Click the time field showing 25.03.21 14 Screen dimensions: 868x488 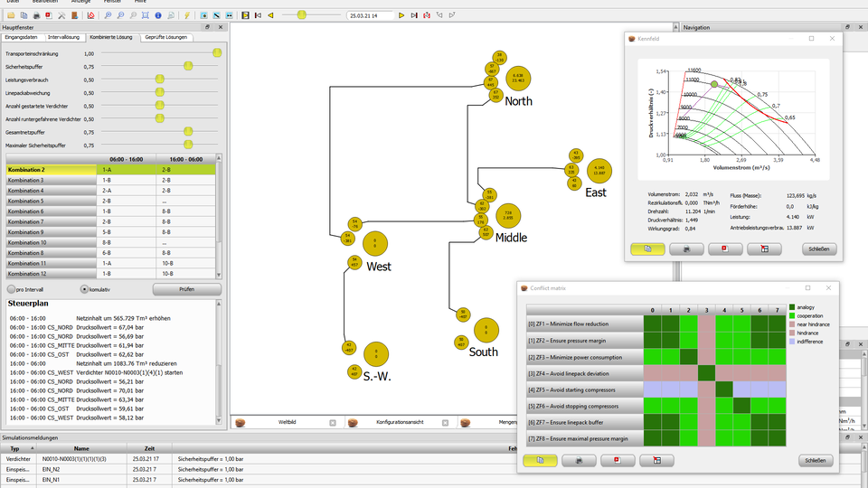(x=370, y=15)
